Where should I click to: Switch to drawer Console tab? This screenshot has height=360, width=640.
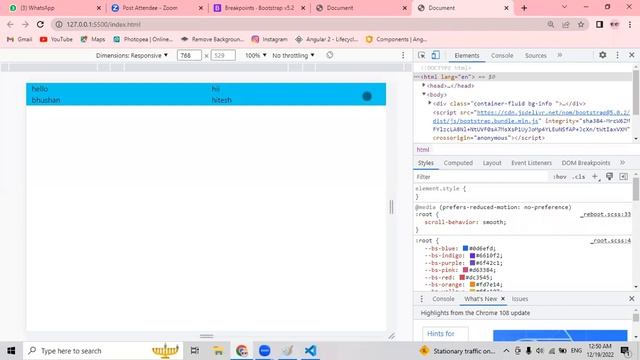click(x=443, y=299)
